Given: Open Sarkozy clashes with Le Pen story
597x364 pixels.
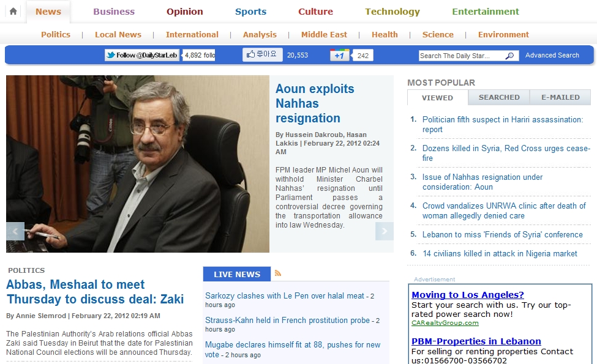Looking at the screenshot, I should [x=284, y=295].
